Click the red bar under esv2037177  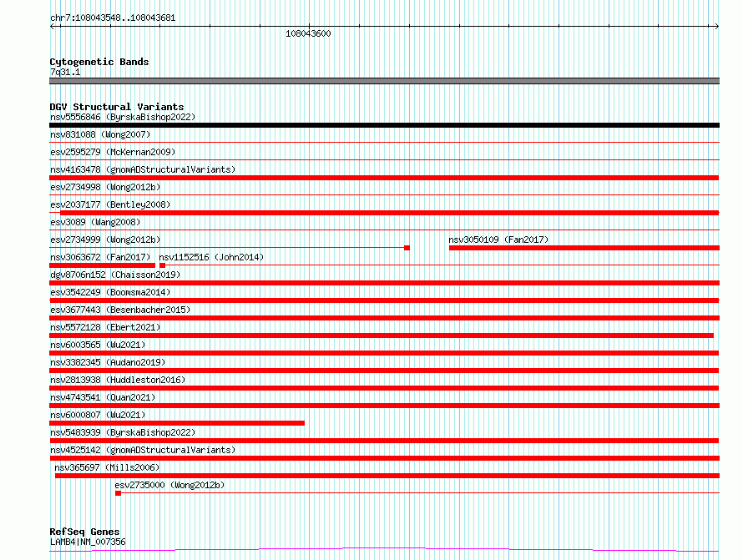coord(390,213)
